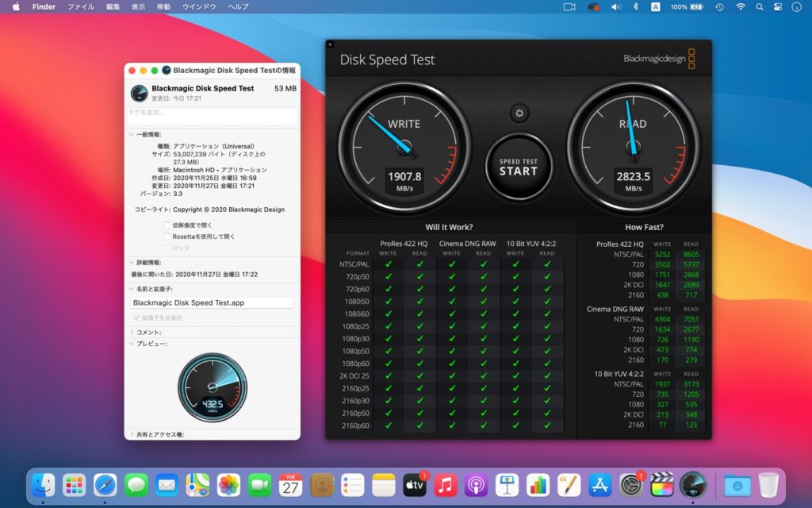
Task: Click the Blackmagicdesign logo
Action: point(659,59)
